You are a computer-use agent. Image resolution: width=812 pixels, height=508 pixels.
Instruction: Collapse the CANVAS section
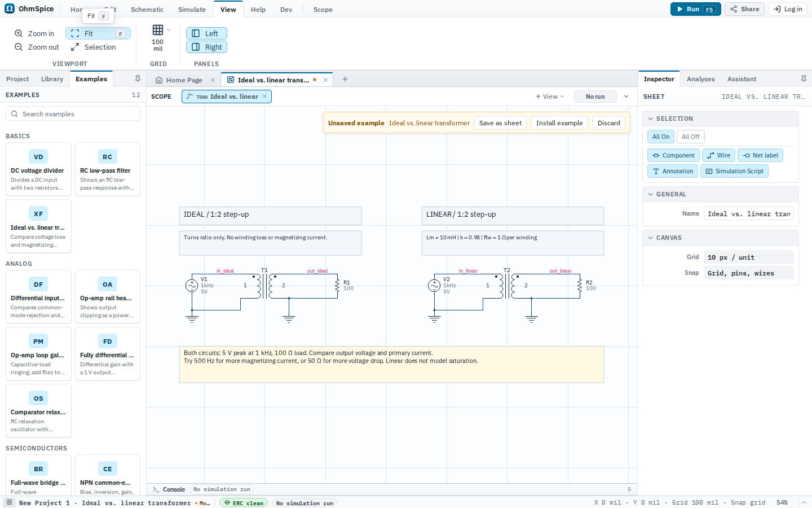point(650,238)
